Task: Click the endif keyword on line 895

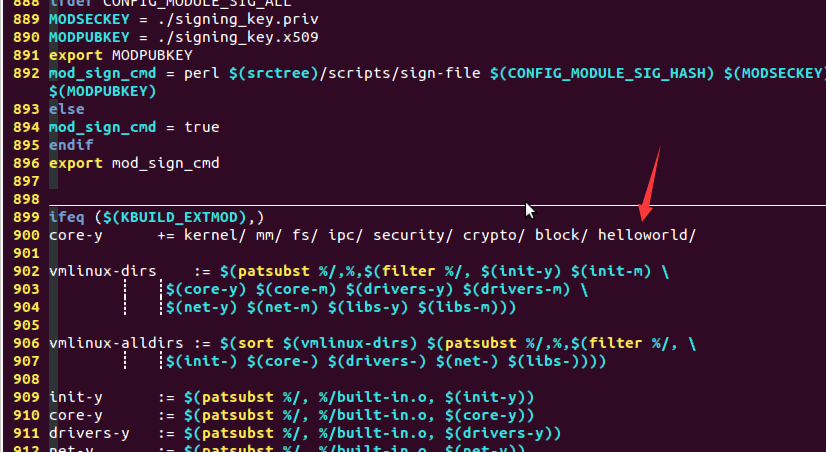Action: 71,145
